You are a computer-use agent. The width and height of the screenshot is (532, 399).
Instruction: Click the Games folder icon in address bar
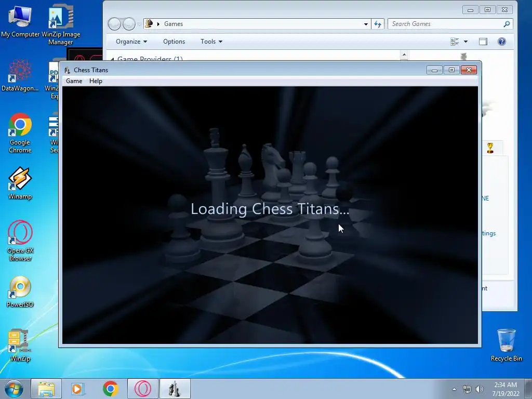click(149, 23)
